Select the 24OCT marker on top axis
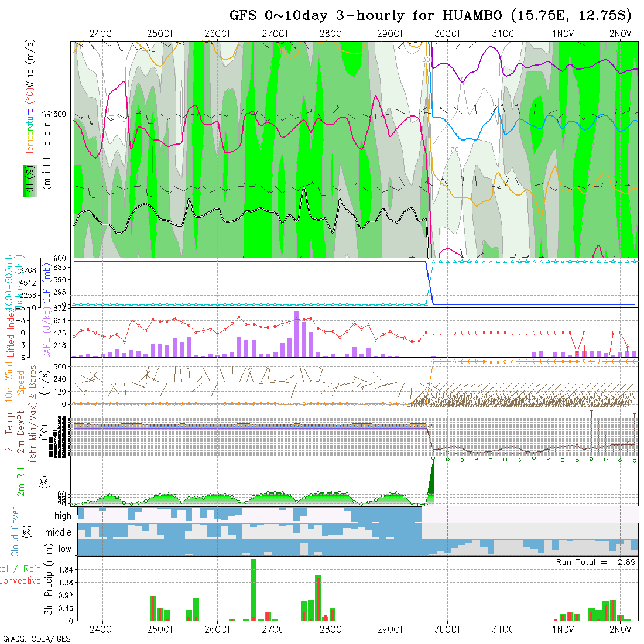The height and width of the screenshot is (644, 644). pos(102,33)
